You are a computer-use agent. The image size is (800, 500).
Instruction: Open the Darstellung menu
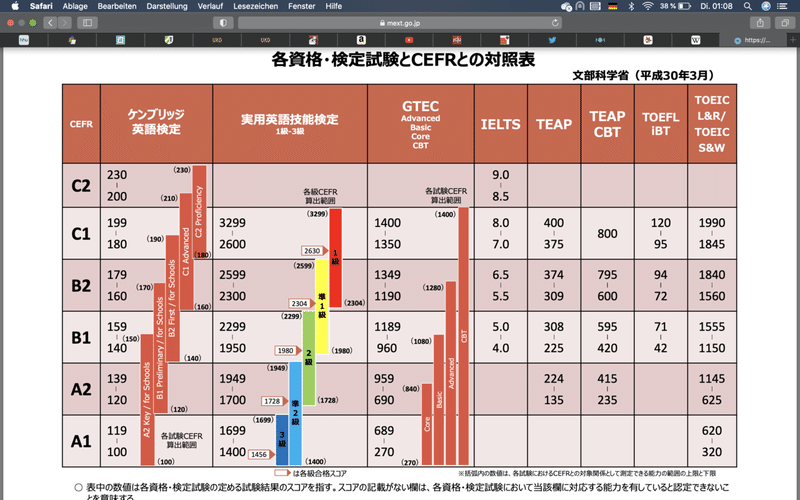167,6
